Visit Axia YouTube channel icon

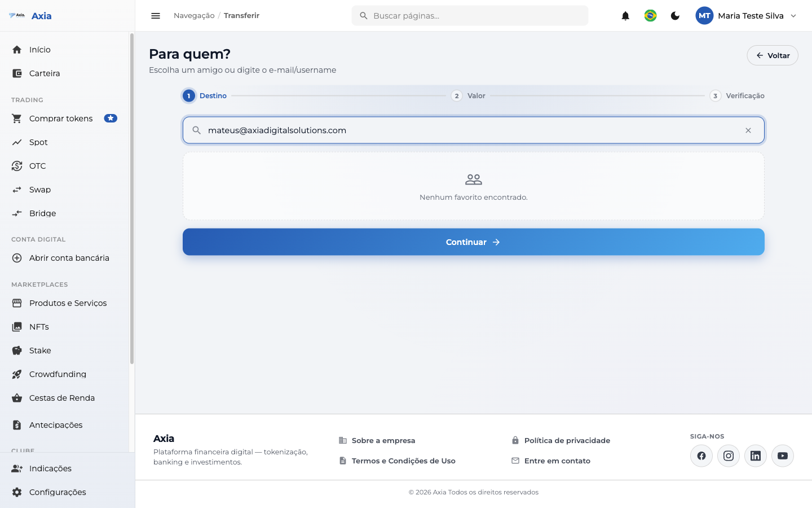pyautogui.click(x=783, y=456)
